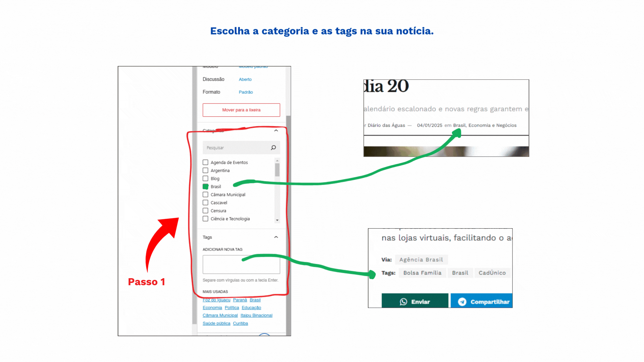Click the Foz do Iguaçu tag link
The image size is (644, 362).
[x=216, y=300]
